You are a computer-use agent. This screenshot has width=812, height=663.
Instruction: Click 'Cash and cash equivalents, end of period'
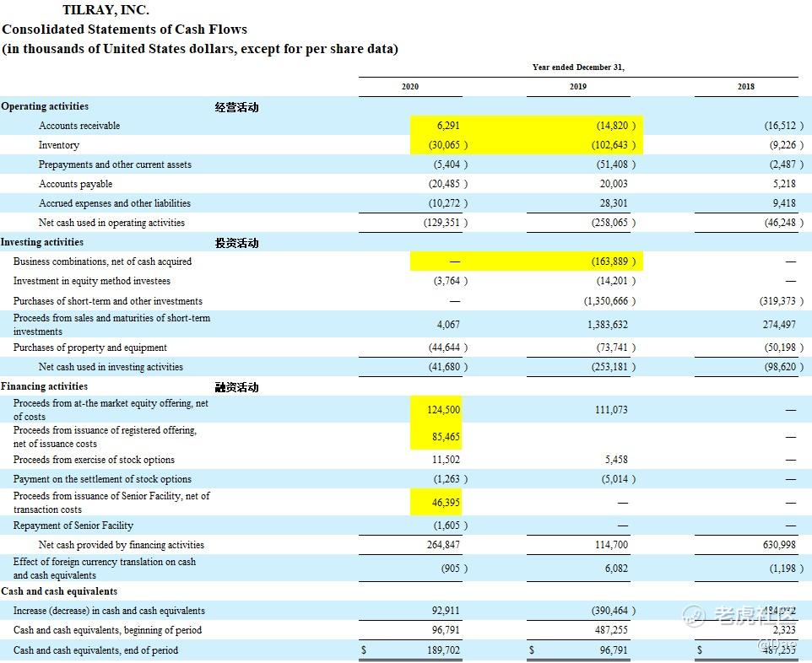(x=95, y=650)
